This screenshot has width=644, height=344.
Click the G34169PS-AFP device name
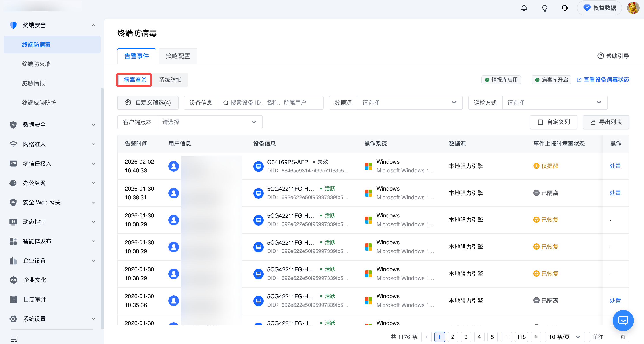[287, 162]
